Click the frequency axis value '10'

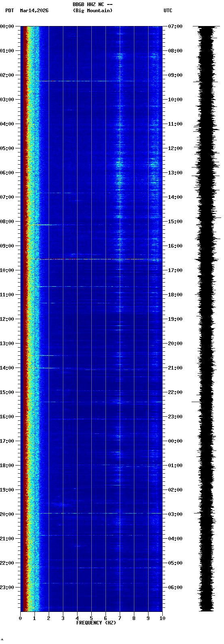coord(162,618)
